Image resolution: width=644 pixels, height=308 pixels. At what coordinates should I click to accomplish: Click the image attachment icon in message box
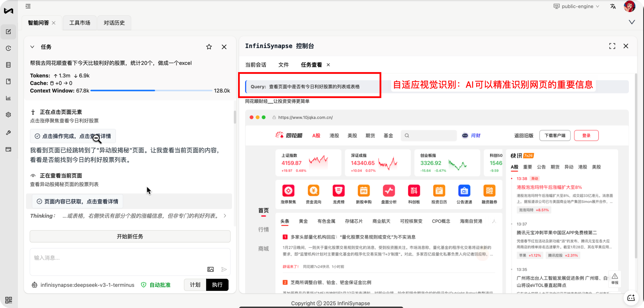[210, 269]
